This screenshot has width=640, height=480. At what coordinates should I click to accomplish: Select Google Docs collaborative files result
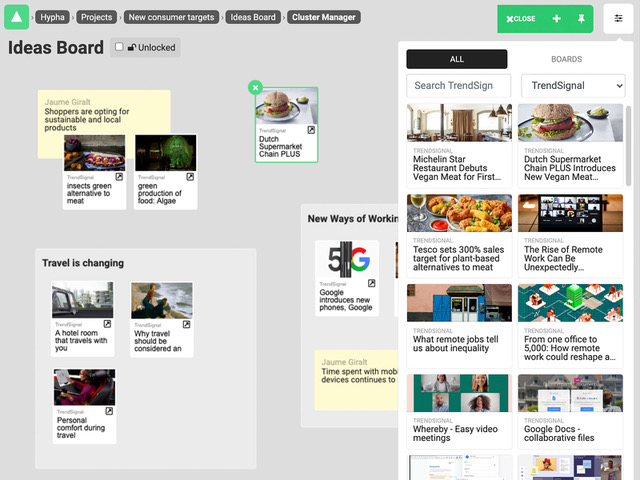coord(570,411)
